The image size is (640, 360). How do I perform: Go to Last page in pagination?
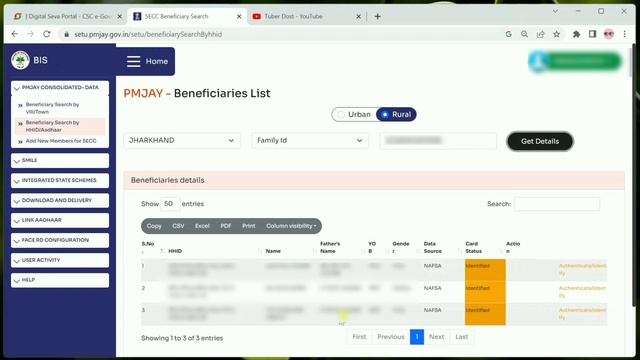(x=462, y=337)
